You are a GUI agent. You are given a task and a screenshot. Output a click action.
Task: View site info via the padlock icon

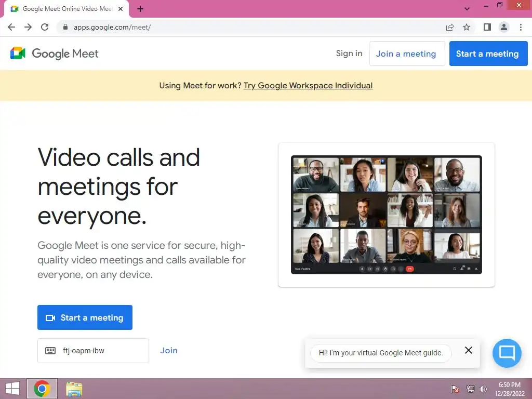click(65, 27)
